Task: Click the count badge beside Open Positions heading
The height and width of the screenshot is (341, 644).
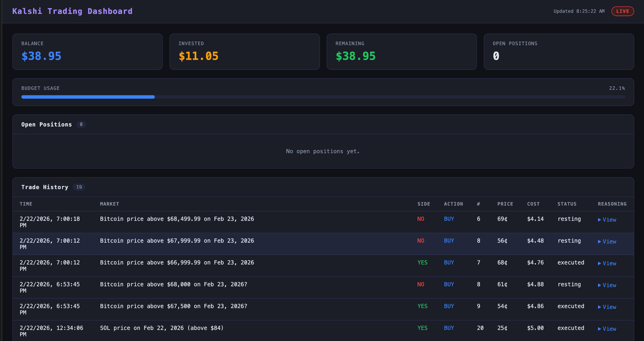Action: click(81, 125)
